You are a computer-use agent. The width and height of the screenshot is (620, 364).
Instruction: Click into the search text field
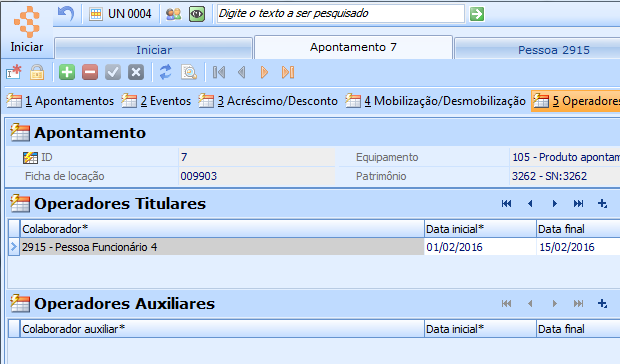coord(340,14)
